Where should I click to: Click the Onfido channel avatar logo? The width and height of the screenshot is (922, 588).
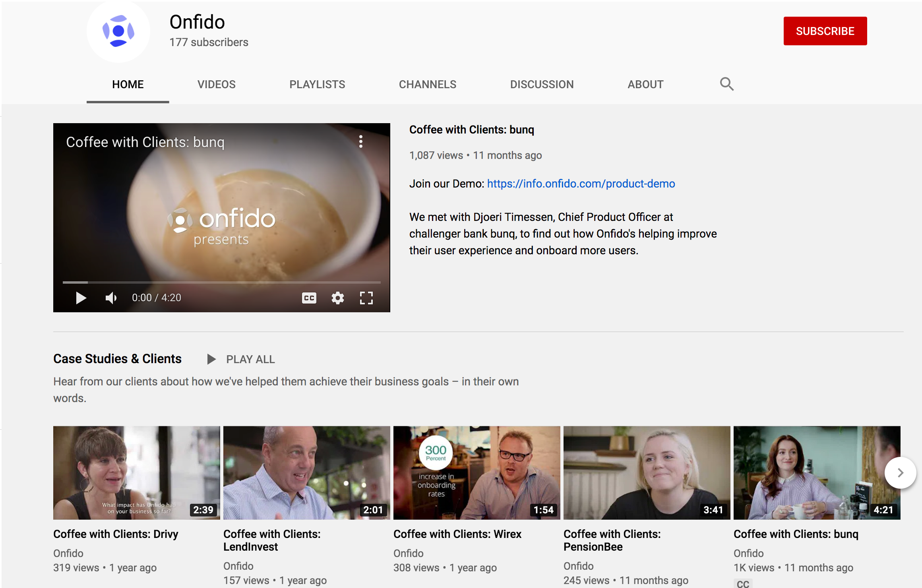click(x=118, y=31)
